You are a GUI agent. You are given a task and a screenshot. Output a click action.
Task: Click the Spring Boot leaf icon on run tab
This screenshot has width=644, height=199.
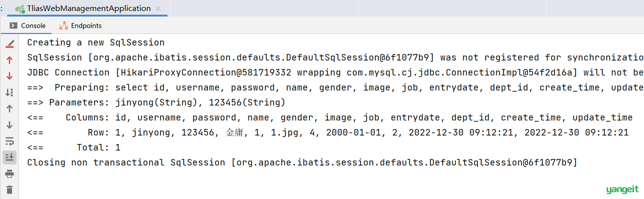(20, 9)
